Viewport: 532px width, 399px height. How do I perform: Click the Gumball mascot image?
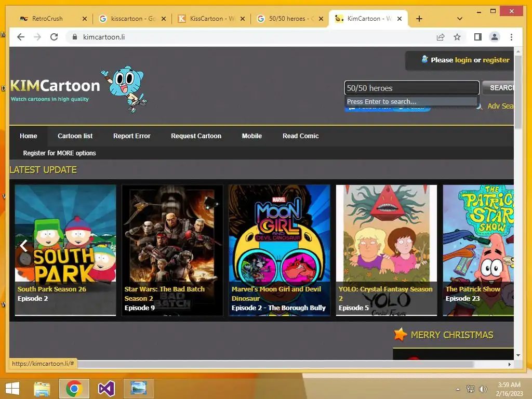pos(125,89)
